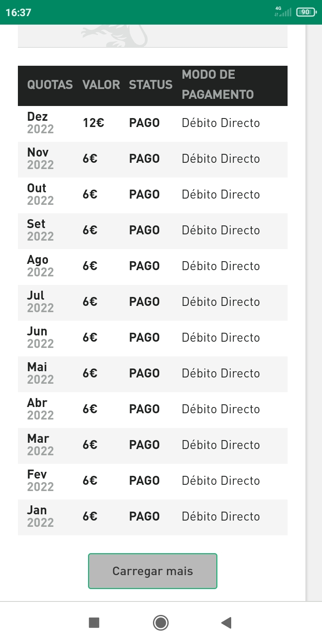Select the Dez 2022 quota row

(x=153, y=123)
